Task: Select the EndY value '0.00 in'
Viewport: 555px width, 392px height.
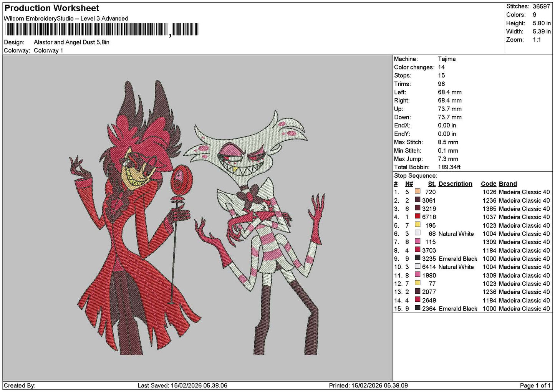Action: click(447, 134)
